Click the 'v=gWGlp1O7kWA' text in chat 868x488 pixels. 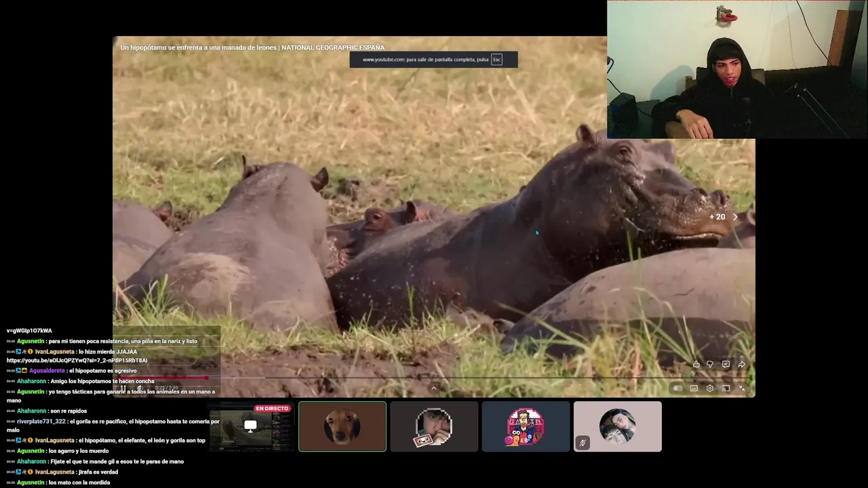point(29,331)
